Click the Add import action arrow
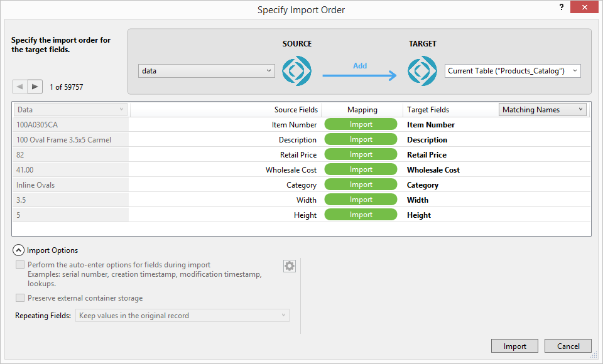Viewport: 603px width, 364px height. (x=360, y=75)
